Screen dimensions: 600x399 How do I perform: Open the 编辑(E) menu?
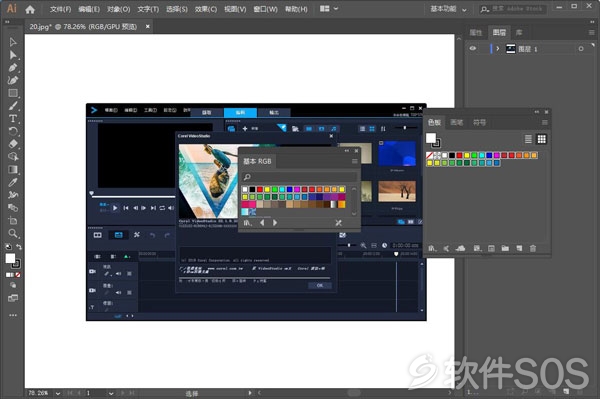(89, 9)
